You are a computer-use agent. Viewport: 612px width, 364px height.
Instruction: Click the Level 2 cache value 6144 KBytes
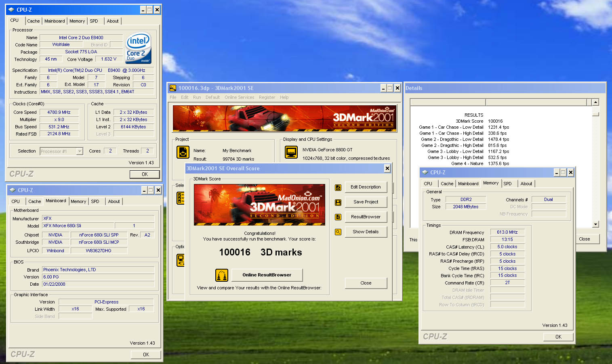134,127
